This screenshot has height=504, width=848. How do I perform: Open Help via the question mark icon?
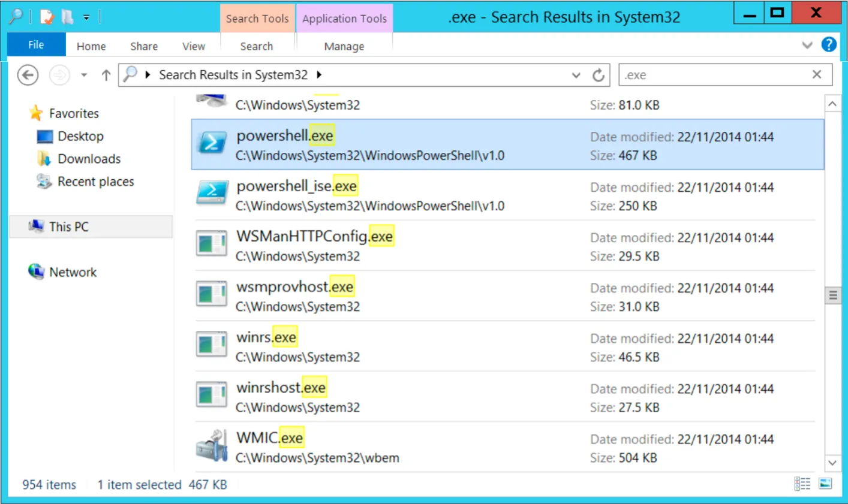pyautogui.click(x=829, y=44)
